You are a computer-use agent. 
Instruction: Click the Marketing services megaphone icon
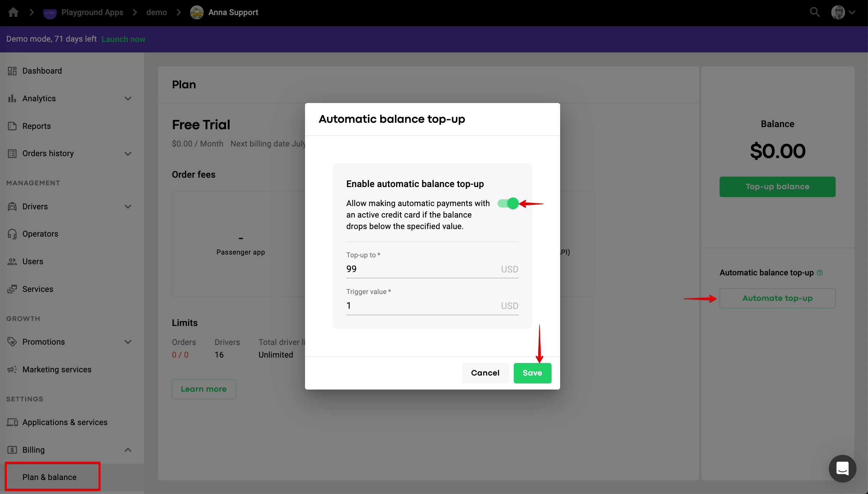pyautogui.click(x=12, y=369)
